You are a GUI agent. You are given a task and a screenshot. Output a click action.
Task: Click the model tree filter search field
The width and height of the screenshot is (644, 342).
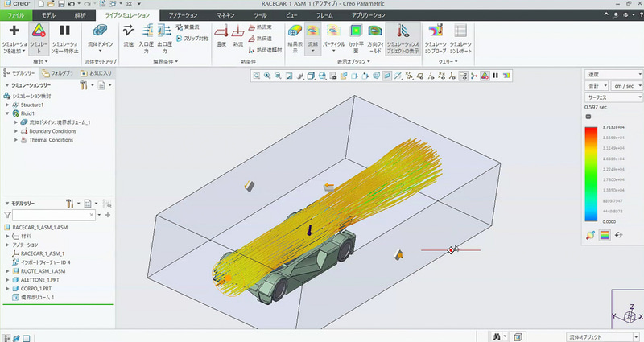point(53,215)
